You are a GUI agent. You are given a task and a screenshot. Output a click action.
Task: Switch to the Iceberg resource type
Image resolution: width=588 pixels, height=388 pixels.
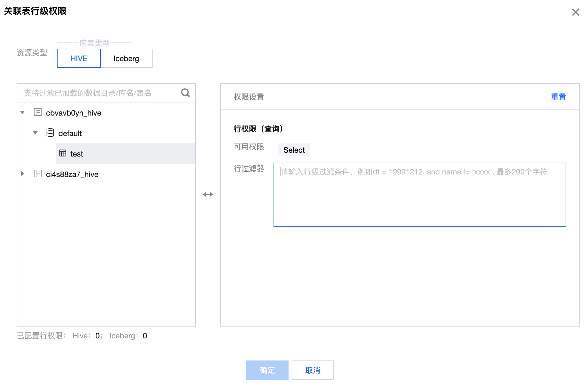click(x=126, y=59)
